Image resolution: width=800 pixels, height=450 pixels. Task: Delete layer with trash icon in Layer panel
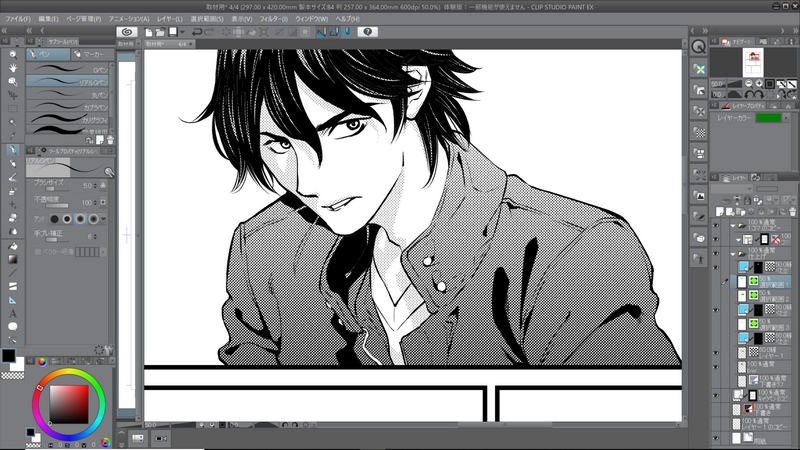[x=792, y=211]
